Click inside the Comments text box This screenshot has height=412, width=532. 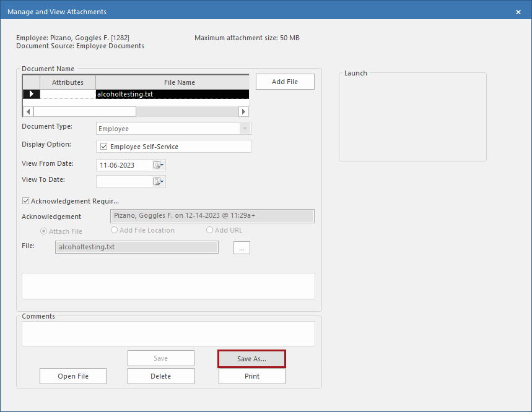167,333
